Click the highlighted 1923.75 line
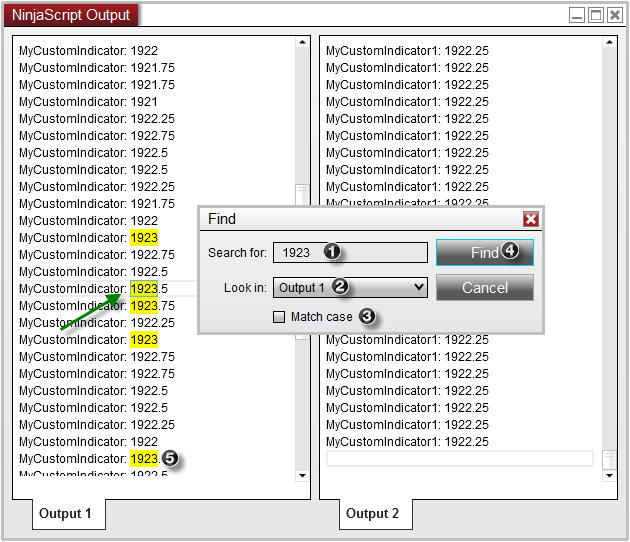 143,306
